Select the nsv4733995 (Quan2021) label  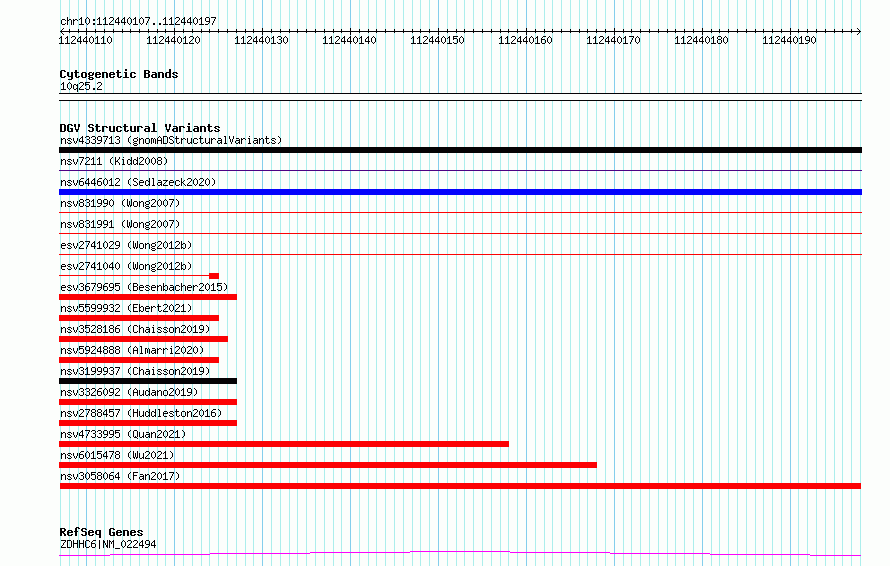[x=123, y=434]
